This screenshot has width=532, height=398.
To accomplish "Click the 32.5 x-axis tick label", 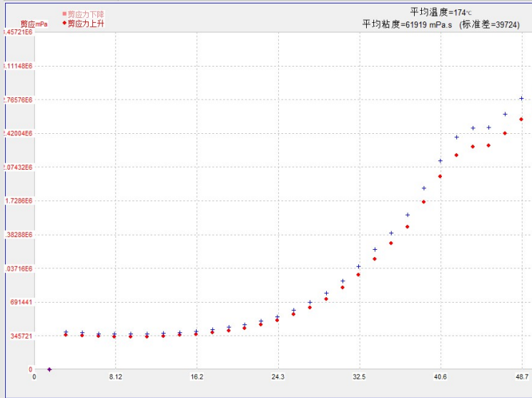I will tap(359, 377).
